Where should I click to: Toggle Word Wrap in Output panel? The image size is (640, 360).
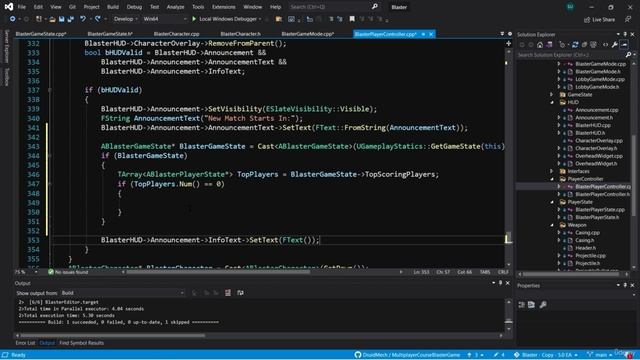(x=240, y=293)
